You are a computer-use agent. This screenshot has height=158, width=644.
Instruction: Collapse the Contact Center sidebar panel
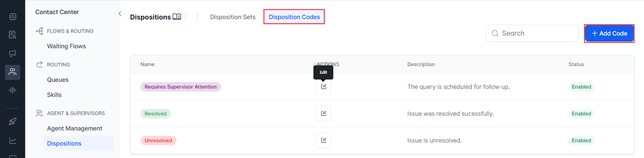pyautogui.click(x=120, y=14)
